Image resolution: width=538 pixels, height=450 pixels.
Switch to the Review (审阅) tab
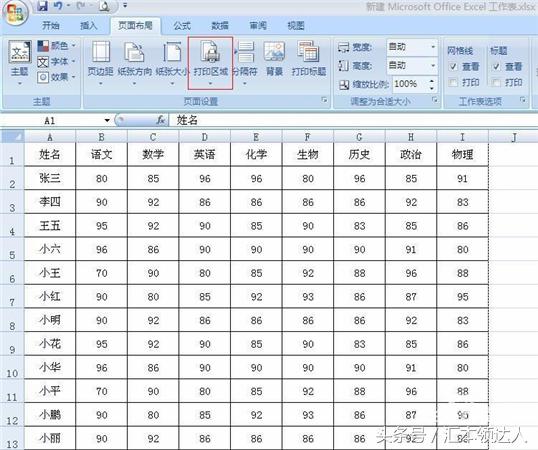(258, 25)
